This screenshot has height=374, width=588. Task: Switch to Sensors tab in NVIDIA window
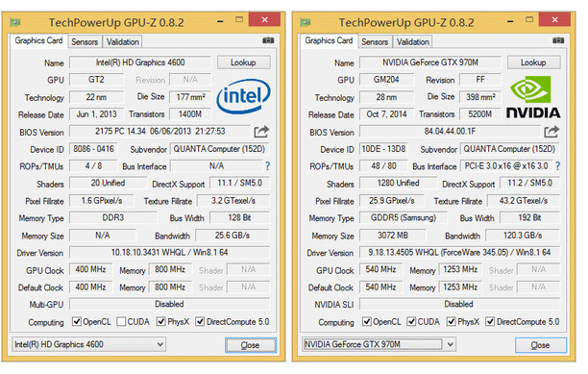click(x=375, y=41)
